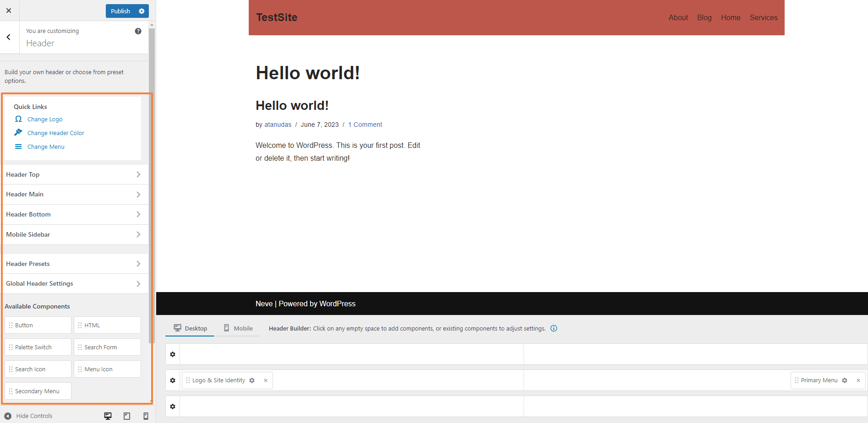Viewport: 868px width, 423px height.
Task: Click the Header Builder info icon
Action: (554, 328)
